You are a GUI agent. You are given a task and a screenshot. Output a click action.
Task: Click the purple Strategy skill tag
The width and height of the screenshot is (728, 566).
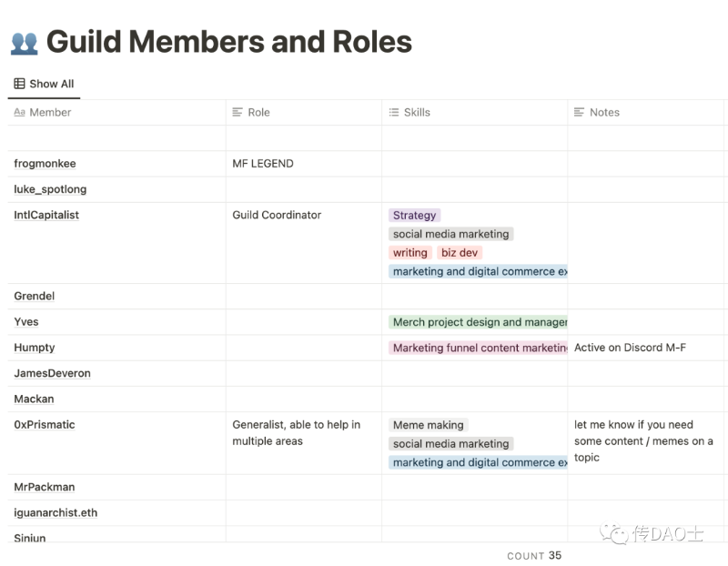click(414, 216)
